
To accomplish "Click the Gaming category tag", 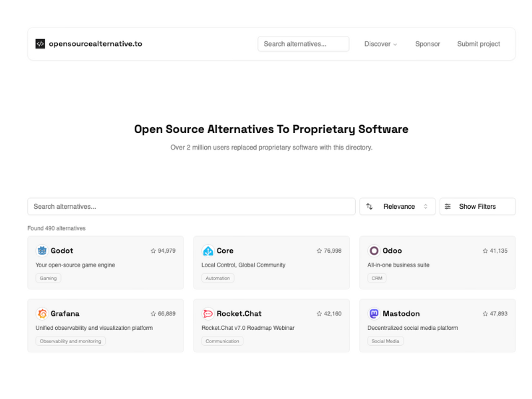I will pos(49,279).
